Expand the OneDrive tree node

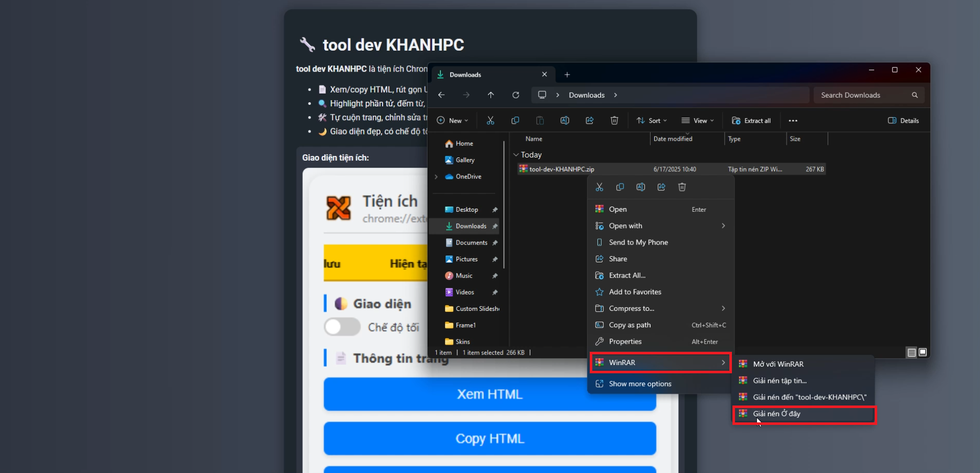point(436,177)
